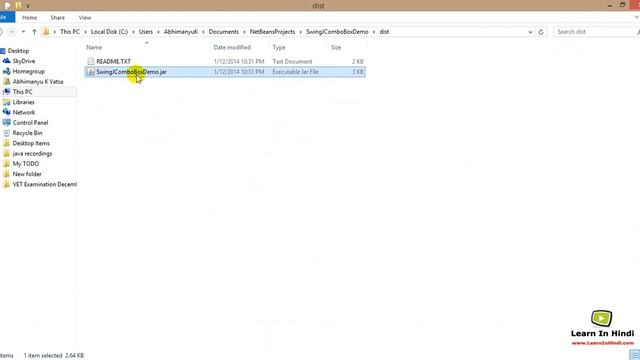Open the View ribbon tab

pos(85,18)
